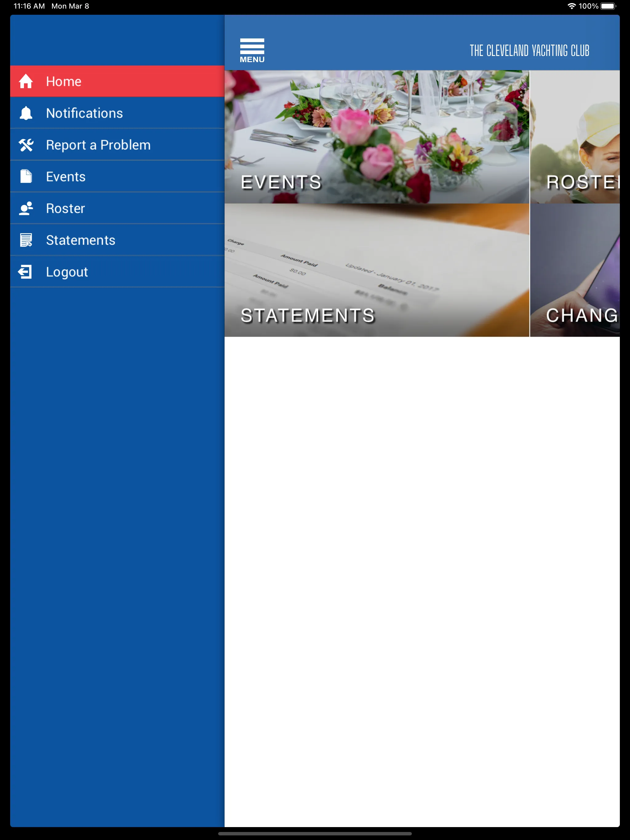This screenshot has height=840, width=630.
Task: Navigate to the Events section
Action: [x=66, y=176]
